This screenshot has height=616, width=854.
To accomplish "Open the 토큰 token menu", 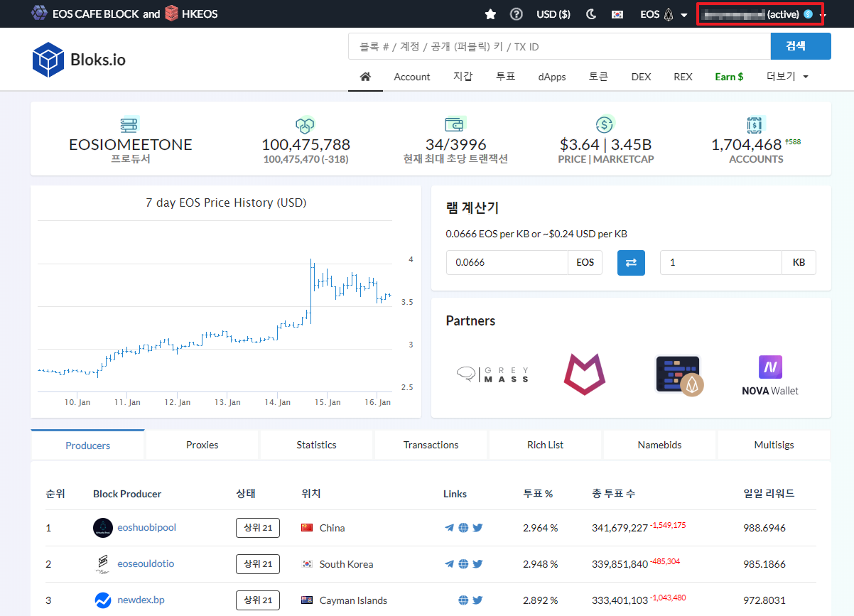I will [598, 77].
